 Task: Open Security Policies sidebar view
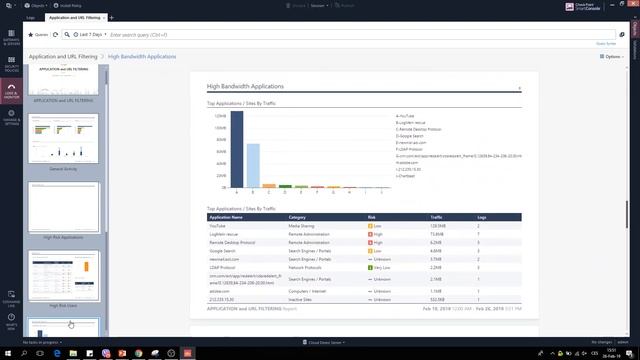pos(11,64)
